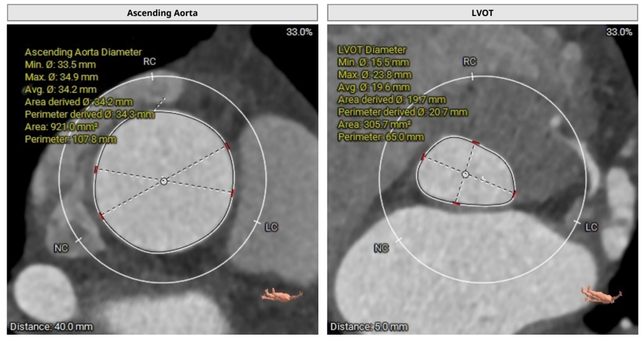The width and height of the screenshot is (644, 340).
Task: Click the orientation figure in LVOT view
Action: [x=602, y=295]
